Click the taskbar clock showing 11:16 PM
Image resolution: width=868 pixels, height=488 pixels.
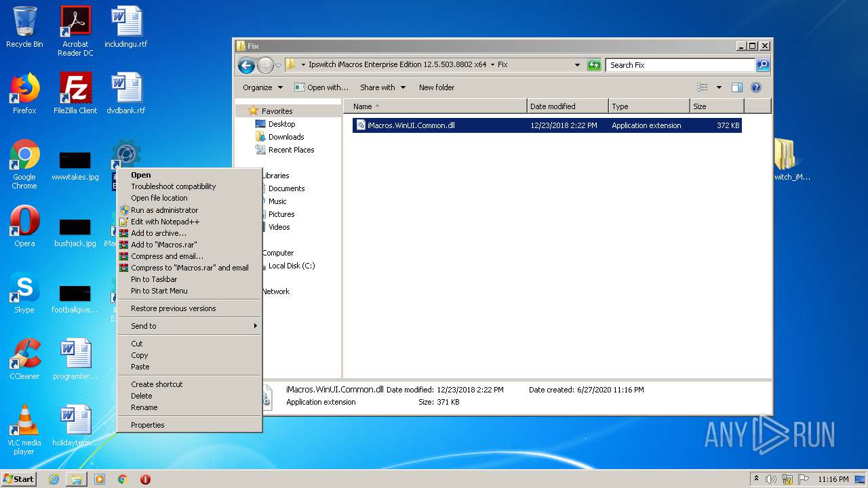(833, 479)
